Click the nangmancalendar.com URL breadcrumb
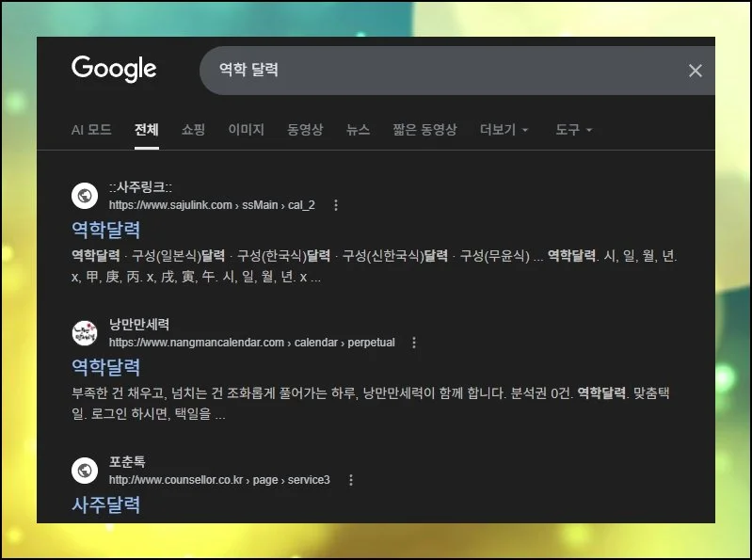The image size is (752, 560). pos(252,343)
